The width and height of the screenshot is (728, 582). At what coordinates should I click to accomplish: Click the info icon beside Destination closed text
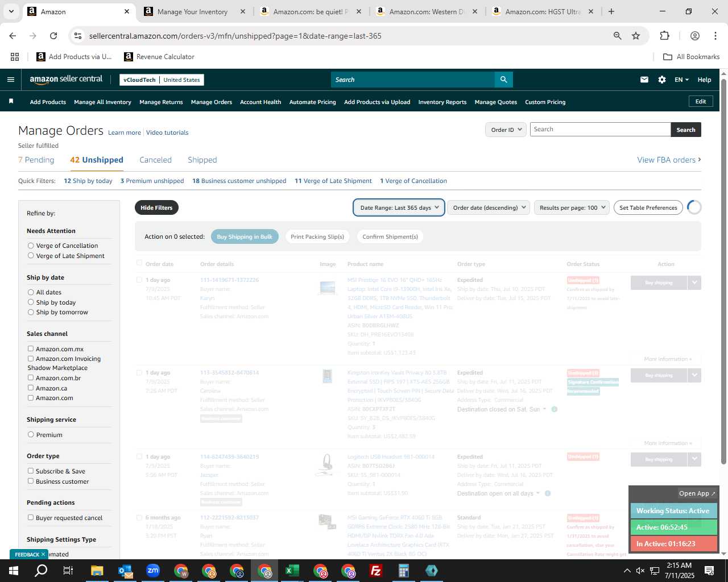tap(555, 409)
